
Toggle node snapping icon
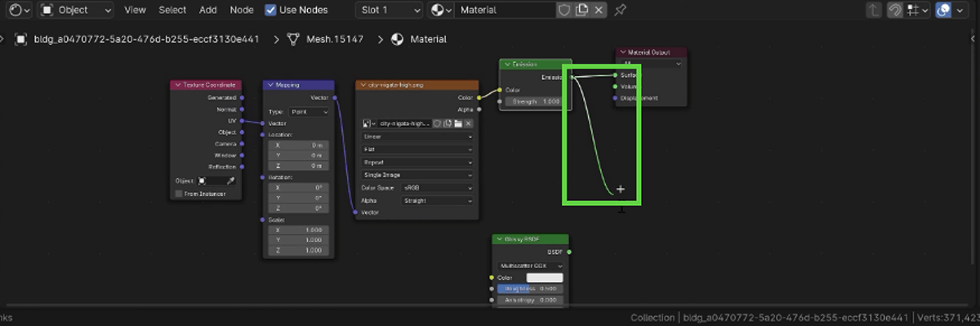[x=895, y=10]
